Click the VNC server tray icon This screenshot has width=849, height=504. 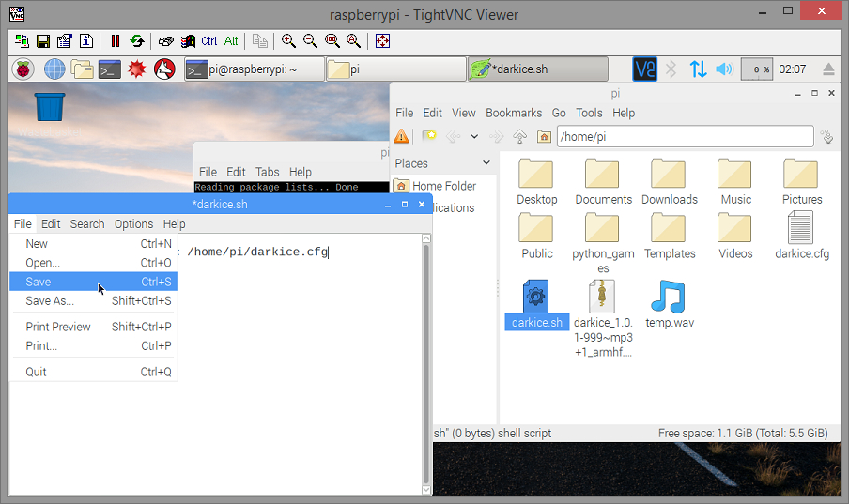pos(645,69)
